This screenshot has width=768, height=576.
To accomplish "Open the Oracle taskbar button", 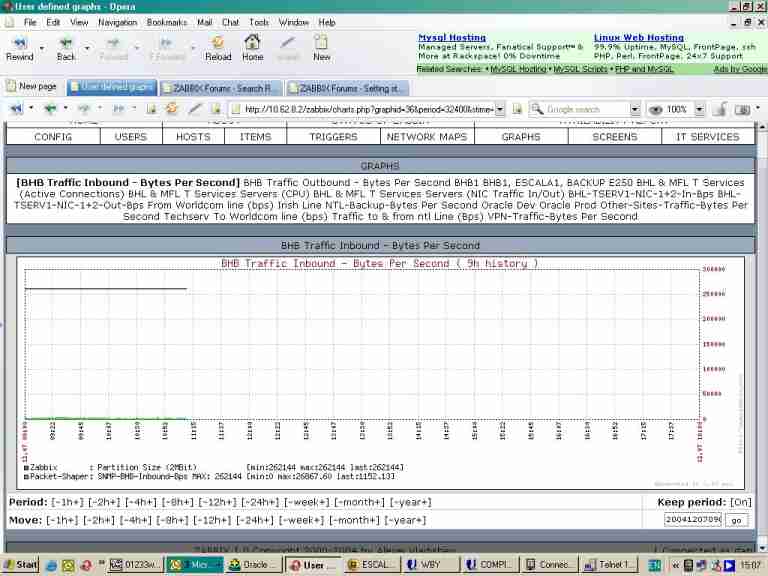I will point(252,565).
